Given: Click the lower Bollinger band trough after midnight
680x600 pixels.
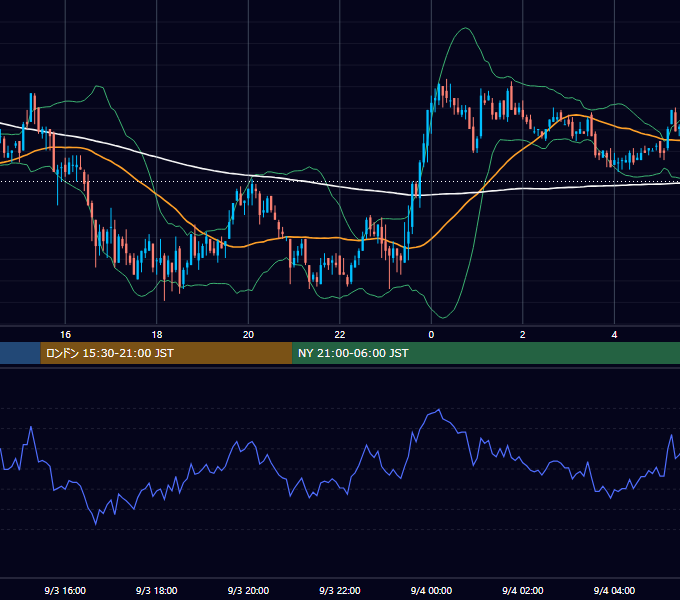Looking at the screenshot, I should [443, 317].
